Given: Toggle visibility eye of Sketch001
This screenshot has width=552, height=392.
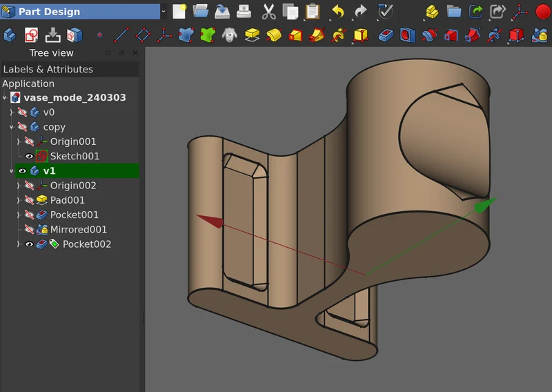Looking at the screenshot, I should click(29, 156).
